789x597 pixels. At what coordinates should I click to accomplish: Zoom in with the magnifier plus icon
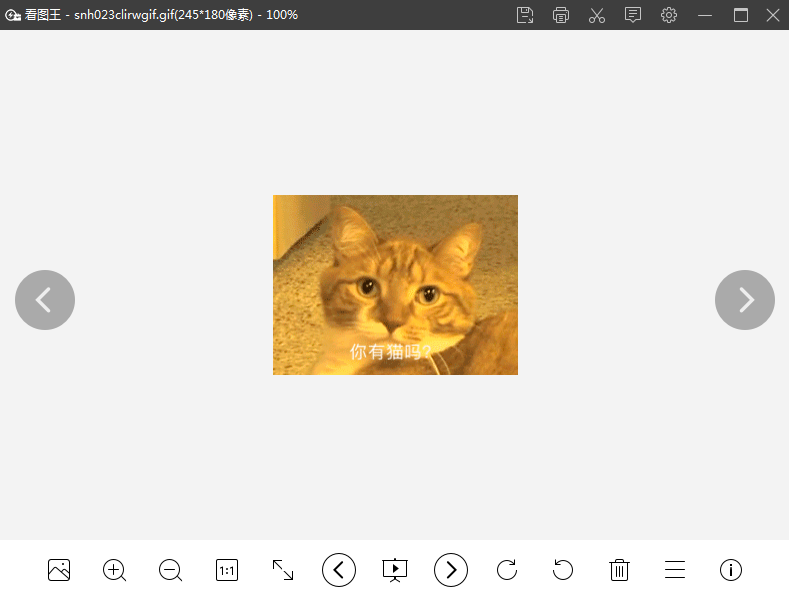(x=115, y=570)
